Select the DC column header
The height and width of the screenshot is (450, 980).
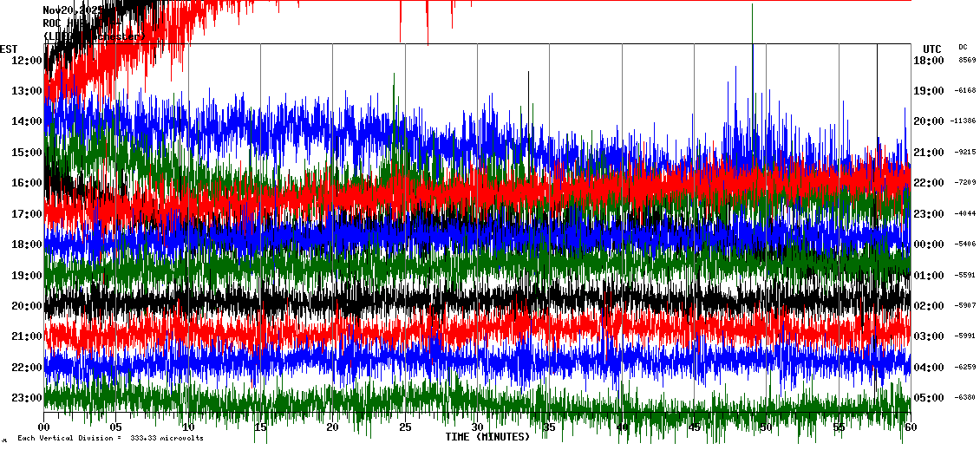coord(963,47)
